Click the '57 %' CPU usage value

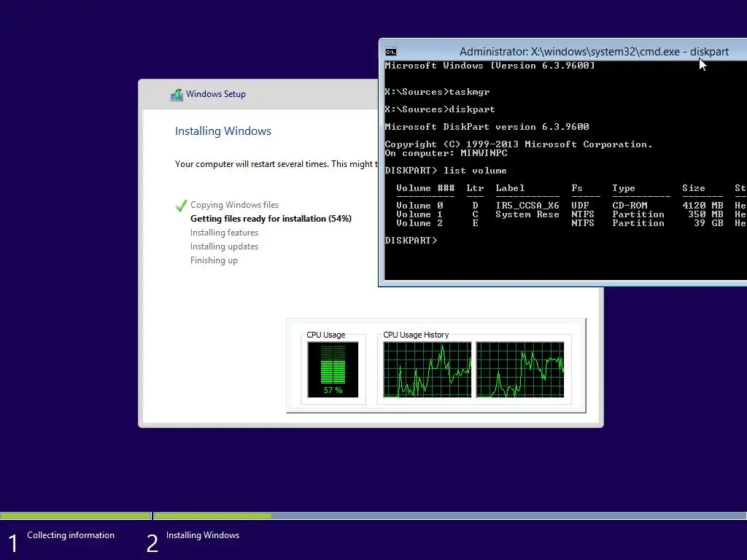(x=333, y=390)
